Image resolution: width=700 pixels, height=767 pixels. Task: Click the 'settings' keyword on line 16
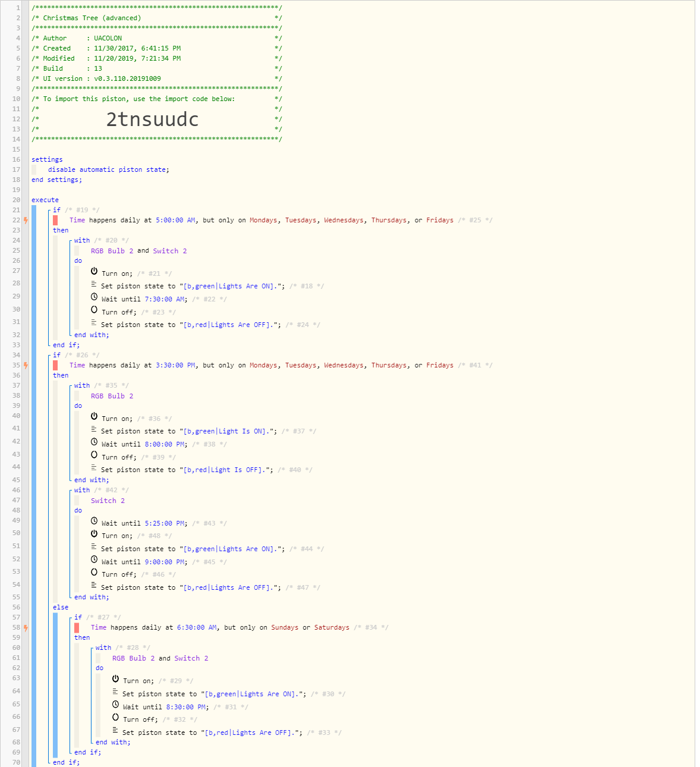click(x=47, y=159)
